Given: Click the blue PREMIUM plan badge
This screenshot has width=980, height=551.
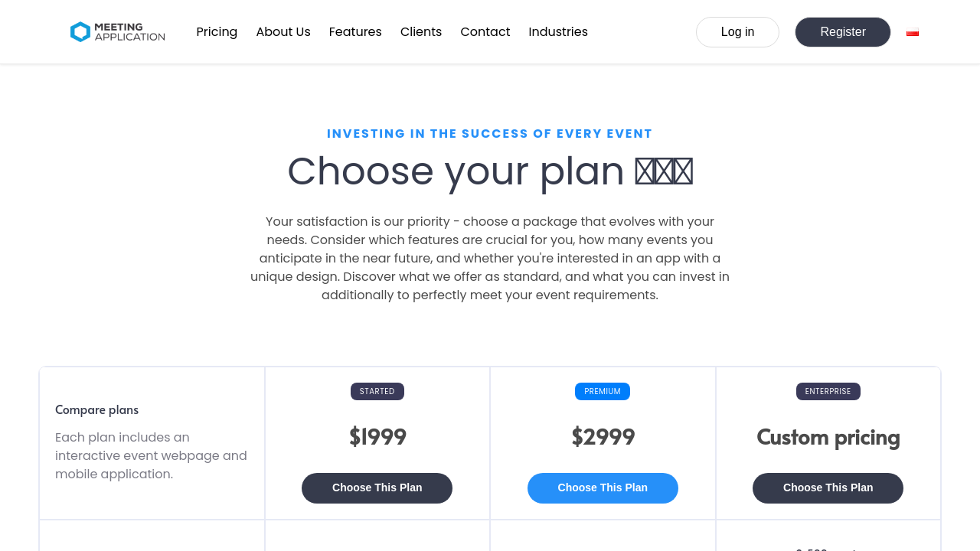Looking at the screenshot, I should point(603,392).
